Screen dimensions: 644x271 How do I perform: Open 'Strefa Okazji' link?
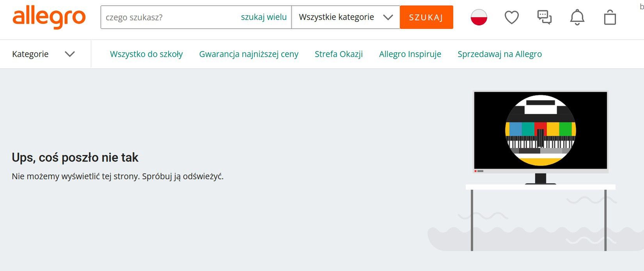339,54
